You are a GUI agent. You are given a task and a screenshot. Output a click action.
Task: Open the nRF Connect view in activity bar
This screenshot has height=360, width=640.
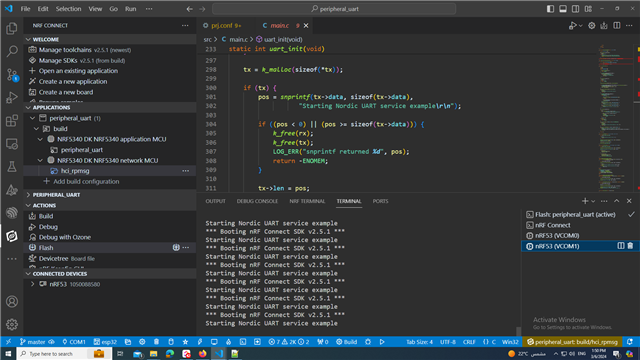(12, 236)
